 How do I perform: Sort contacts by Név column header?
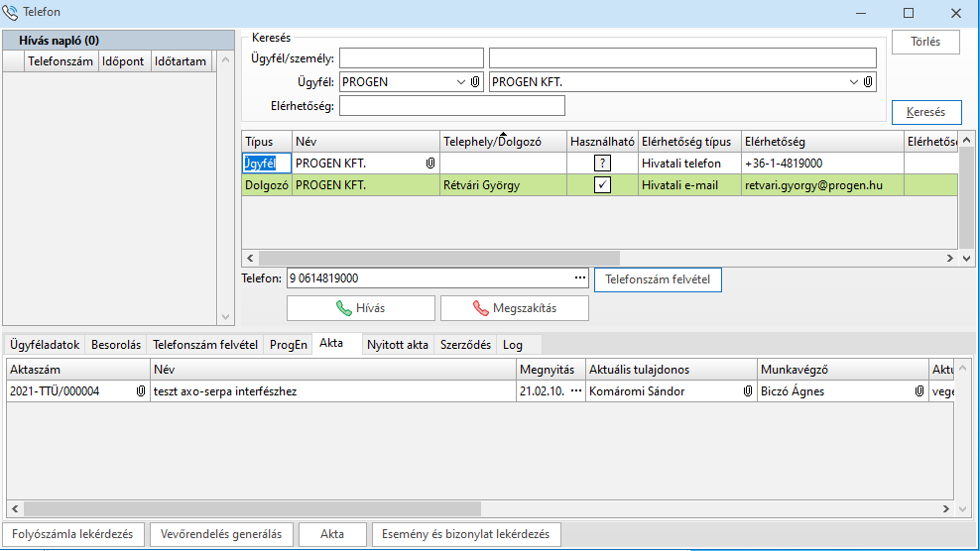[x=366, y=142]
